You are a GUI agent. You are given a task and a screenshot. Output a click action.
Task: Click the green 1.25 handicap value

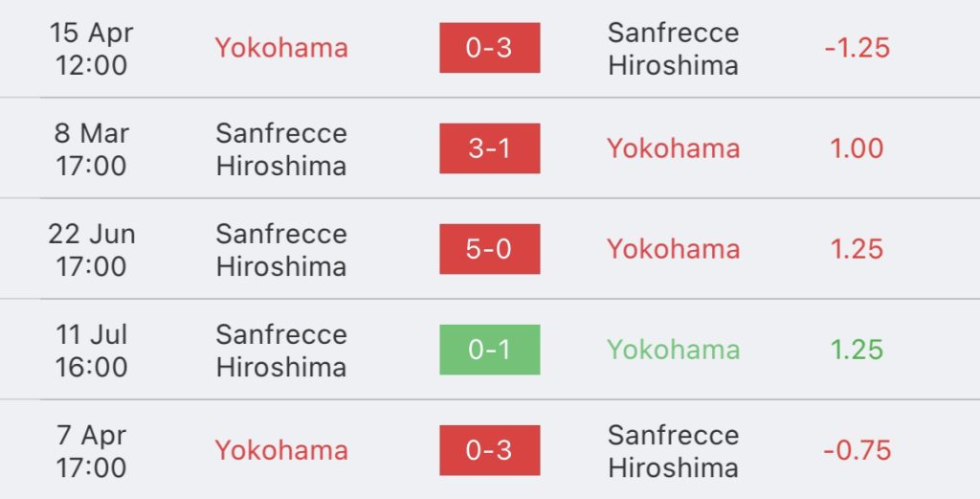857,350
